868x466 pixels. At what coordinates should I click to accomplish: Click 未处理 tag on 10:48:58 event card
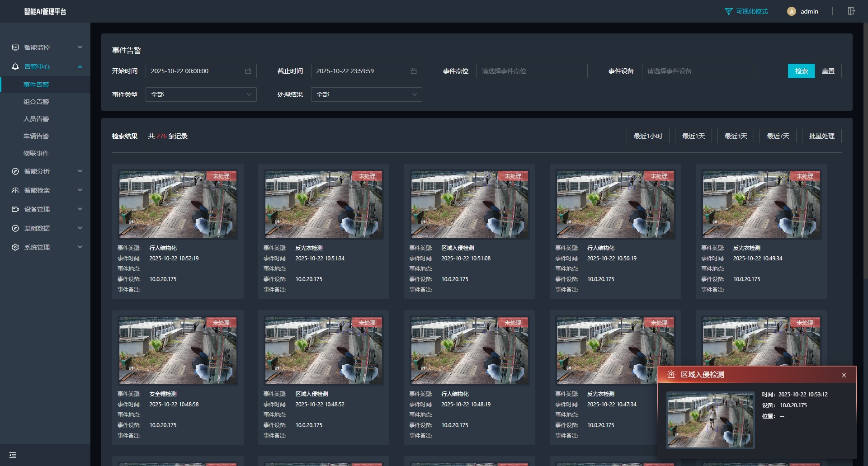click(222, 323)
